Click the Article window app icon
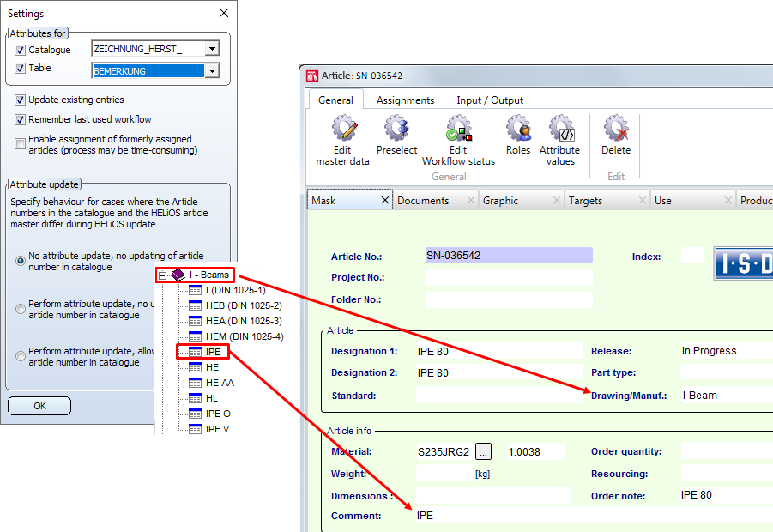773x532 pixels. (x=312, y=76)
